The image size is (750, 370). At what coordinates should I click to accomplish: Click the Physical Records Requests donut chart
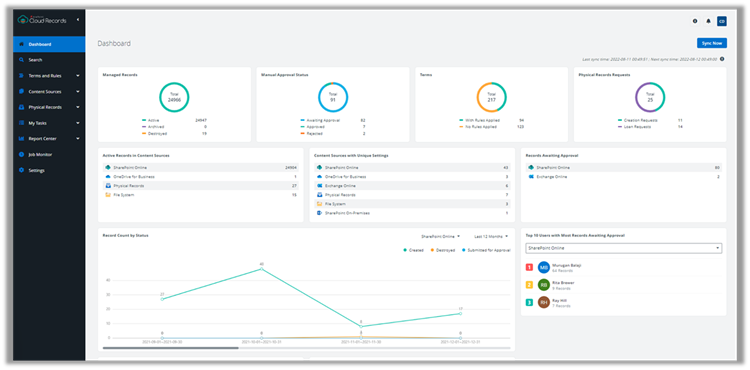[650, 97]
